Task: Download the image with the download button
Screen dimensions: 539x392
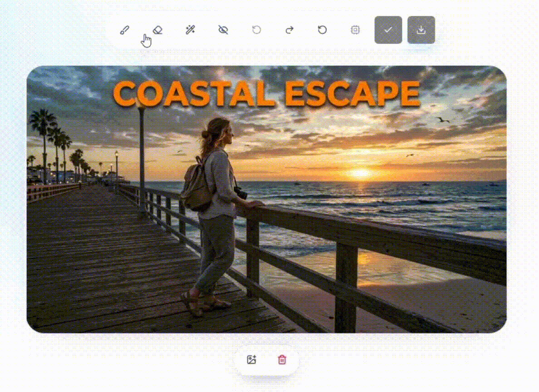Action: 421,30
